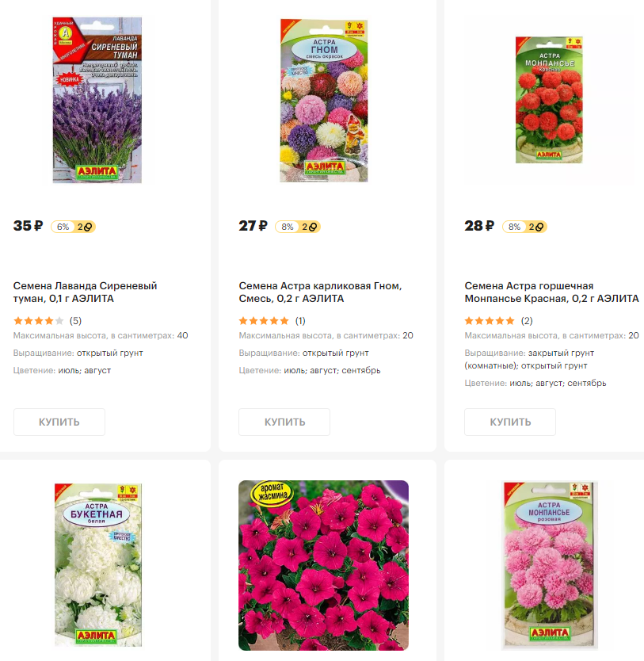This screenshot has width=644, height=661.
Task: Open the white Astra Букетная packet image
Action: point(97,565)
